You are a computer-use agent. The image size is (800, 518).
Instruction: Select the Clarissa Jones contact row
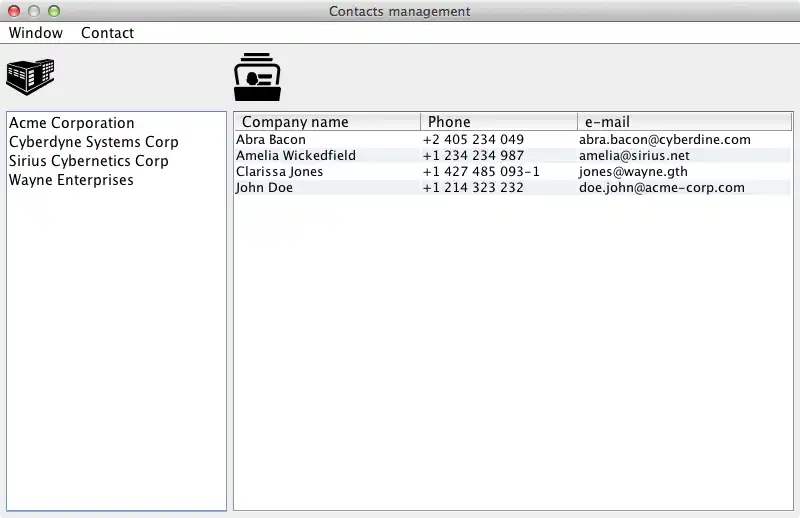tap(280, 172)
